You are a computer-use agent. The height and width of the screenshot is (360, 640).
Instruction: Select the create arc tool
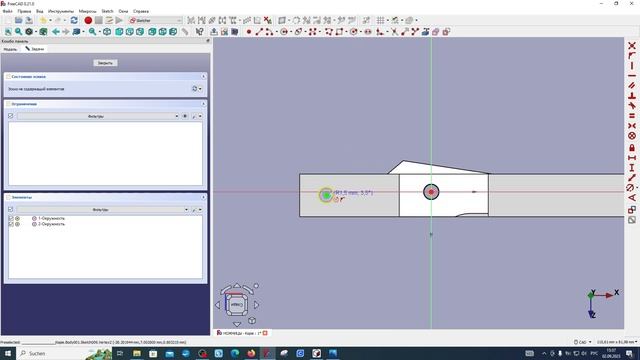tap(269, 31)
